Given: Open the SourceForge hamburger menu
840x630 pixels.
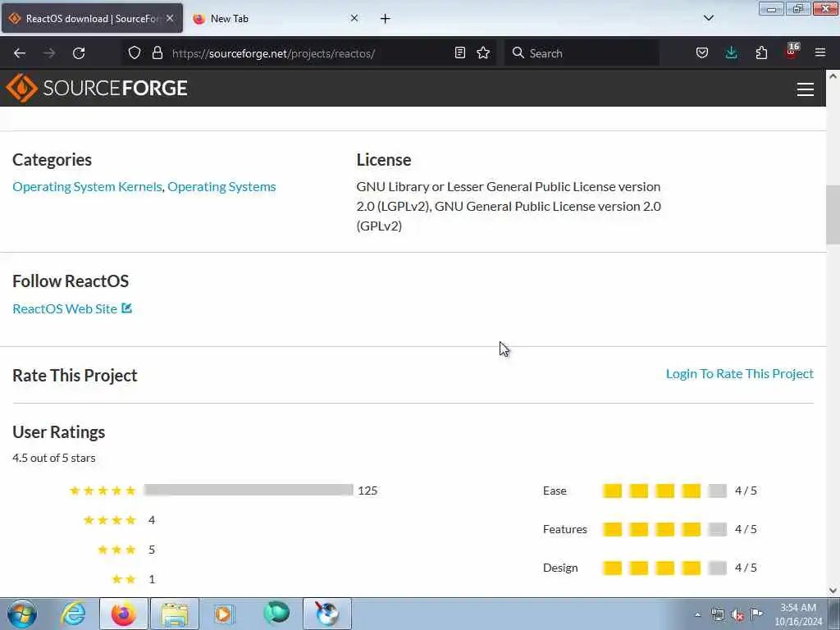Looking at the screenshot, I should [806, 89].
